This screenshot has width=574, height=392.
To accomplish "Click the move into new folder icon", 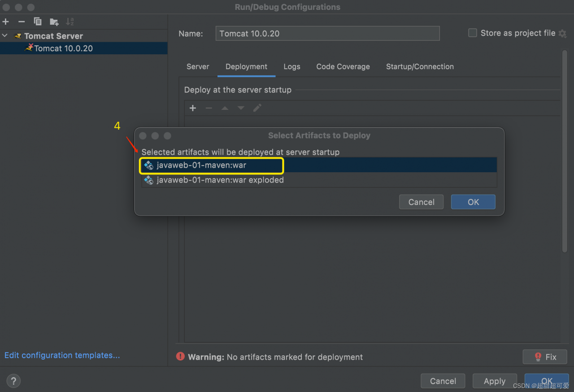I will (x=54, y=22).
